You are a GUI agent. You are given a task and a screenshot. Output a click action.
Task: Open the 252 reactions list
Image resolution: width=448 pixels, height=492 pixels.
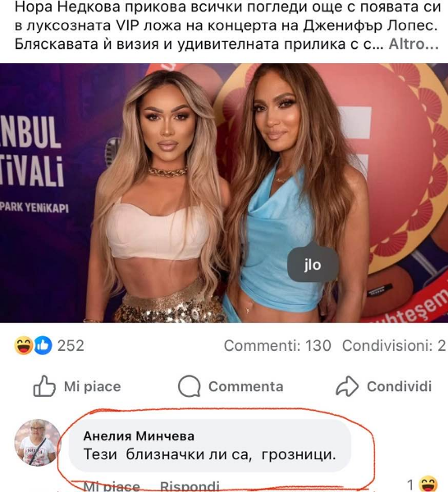click(71, 345)
